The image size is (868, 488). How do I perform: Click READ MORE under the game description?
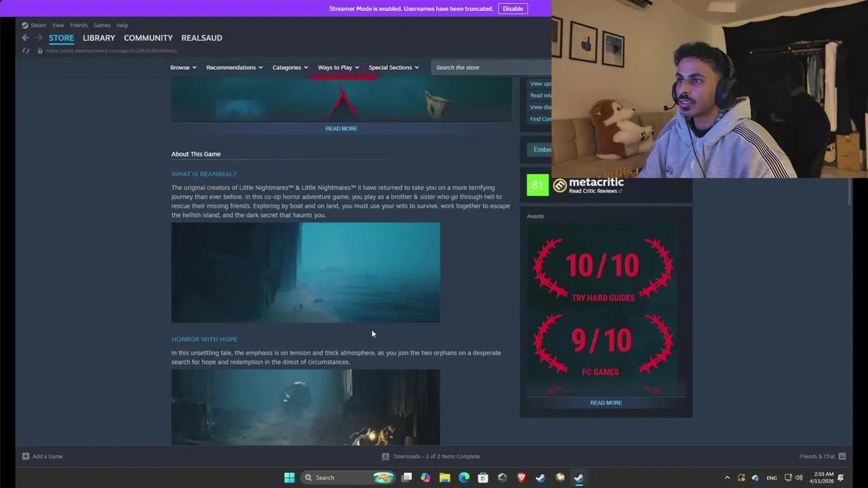(341, 128)
